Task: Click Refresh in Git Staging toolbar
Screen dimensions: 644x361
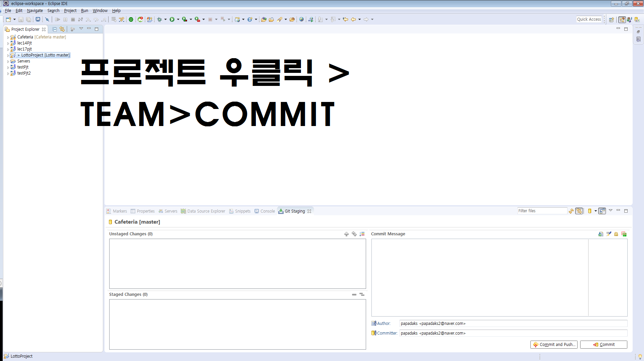Action: coord(571,211)
